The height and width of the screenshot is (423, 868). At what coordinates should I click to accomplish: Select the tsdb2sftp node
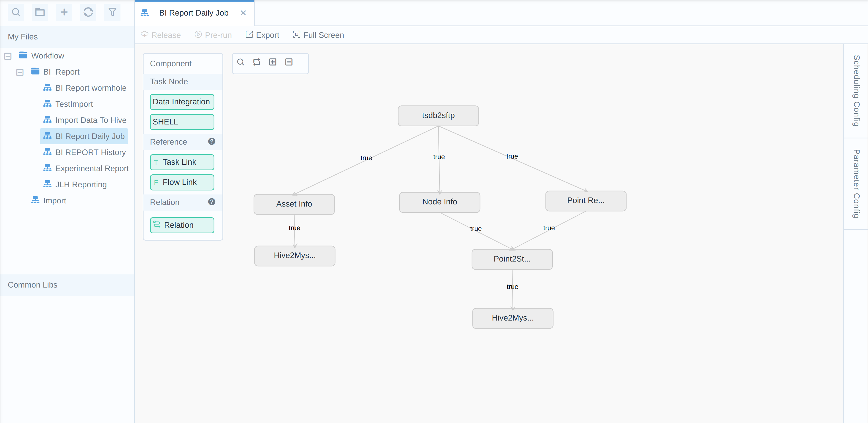[x=438, y=116]
